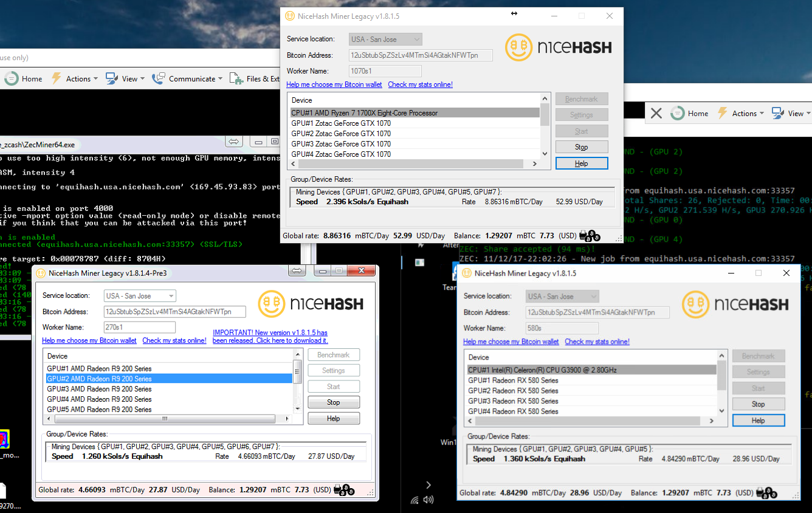Select GPU#1 Zotac GeForce GTX 1070 row
Screen dimensions: 812x513
[415, 123]
